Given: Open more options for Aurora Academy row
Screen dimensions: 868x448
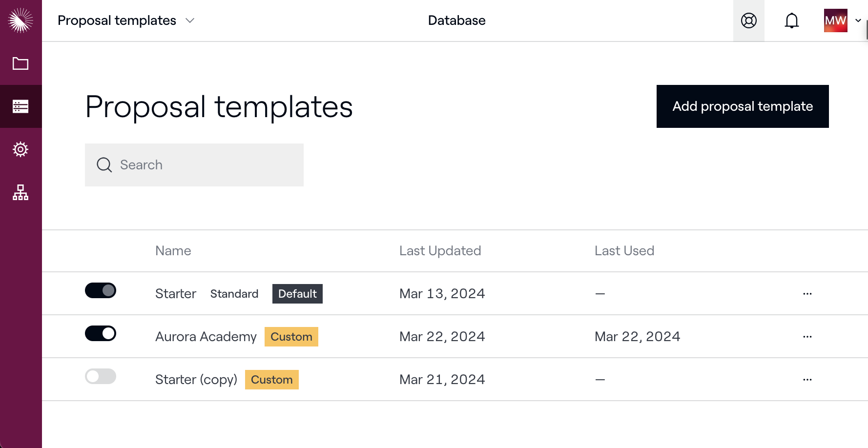Looking at the screenshot, I should pyautogui.click(x=807, y=337).
